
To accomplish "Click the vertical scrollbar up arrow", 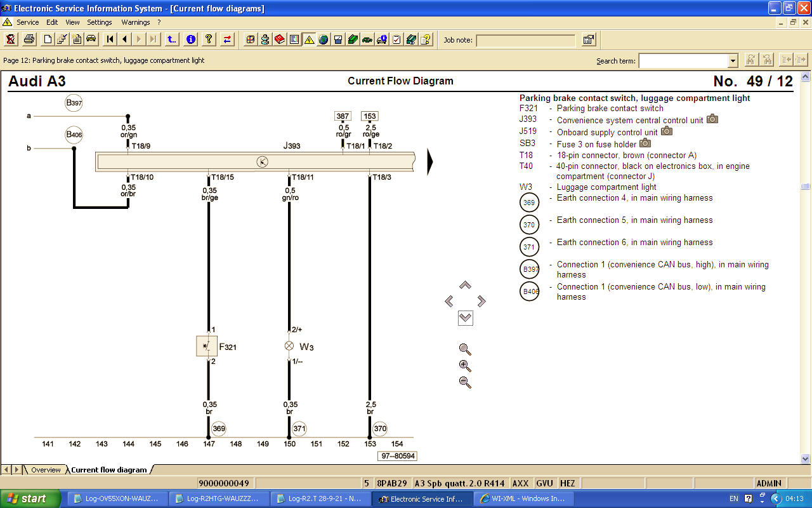I will (806, 76).
